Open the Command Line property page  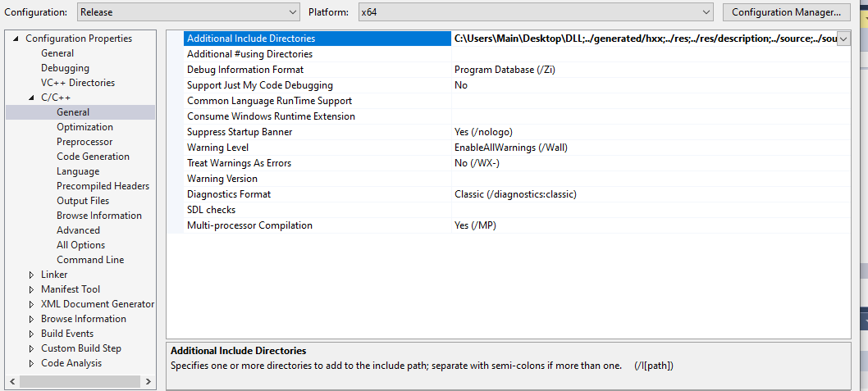pos(90,260)
